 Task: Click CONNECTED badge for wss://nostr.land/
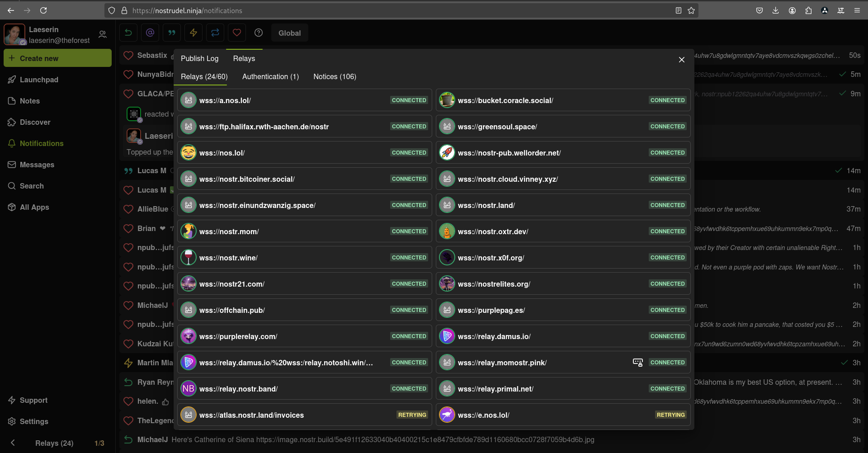pyautogui.click(x=668, y=205)
